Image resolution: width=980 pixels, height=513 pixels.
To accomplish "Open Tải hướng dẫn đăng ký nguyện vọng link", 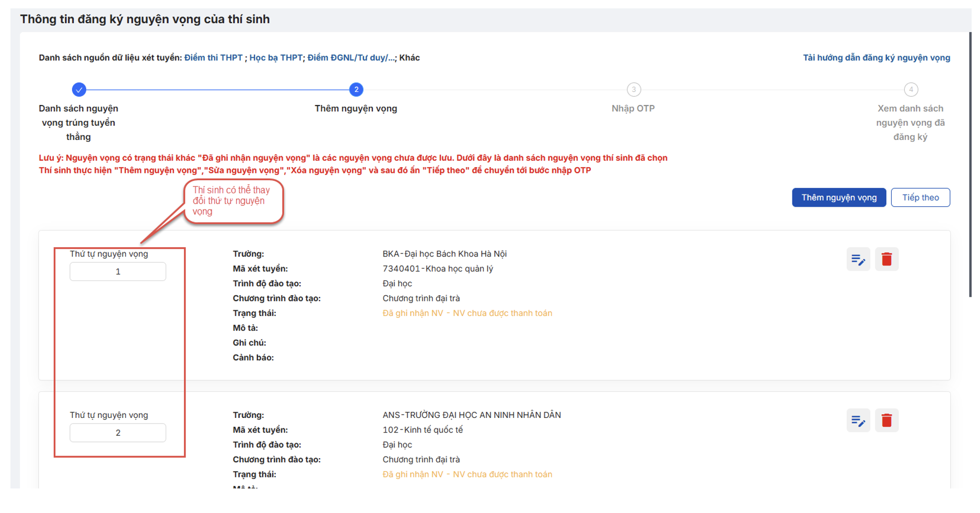I will (876, 58).
